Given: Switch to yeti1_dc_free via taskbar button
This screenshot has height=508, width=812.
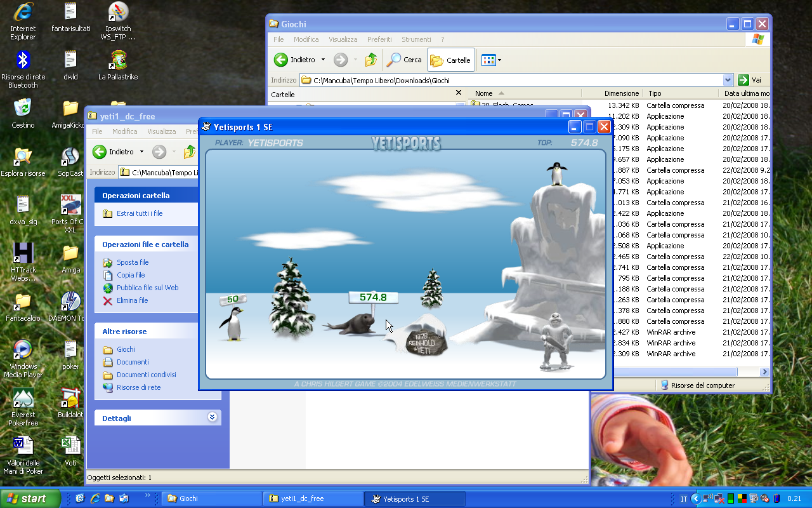Looking at the screenshot, I should click(x=313, y=498).
